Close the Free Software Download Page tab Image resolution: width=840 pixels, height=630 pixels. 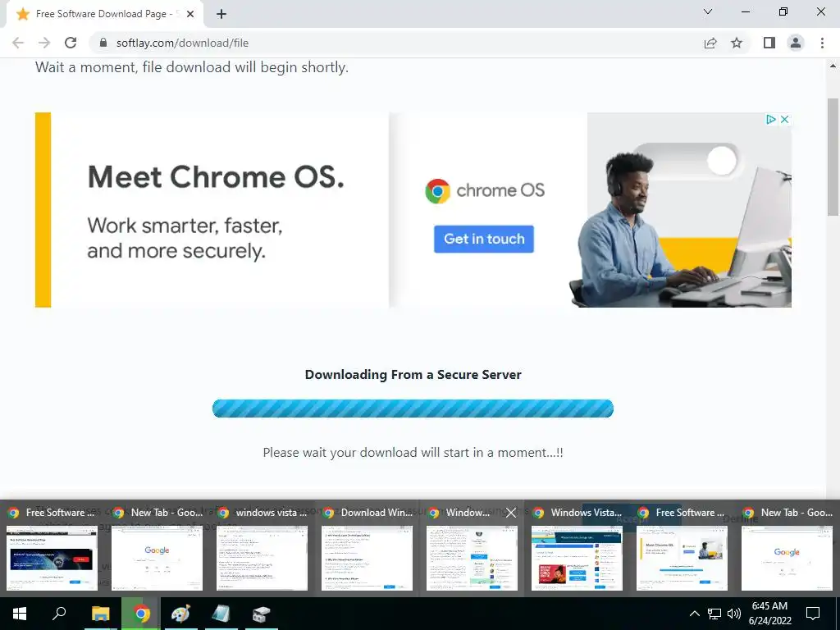(x=190, y=14)
